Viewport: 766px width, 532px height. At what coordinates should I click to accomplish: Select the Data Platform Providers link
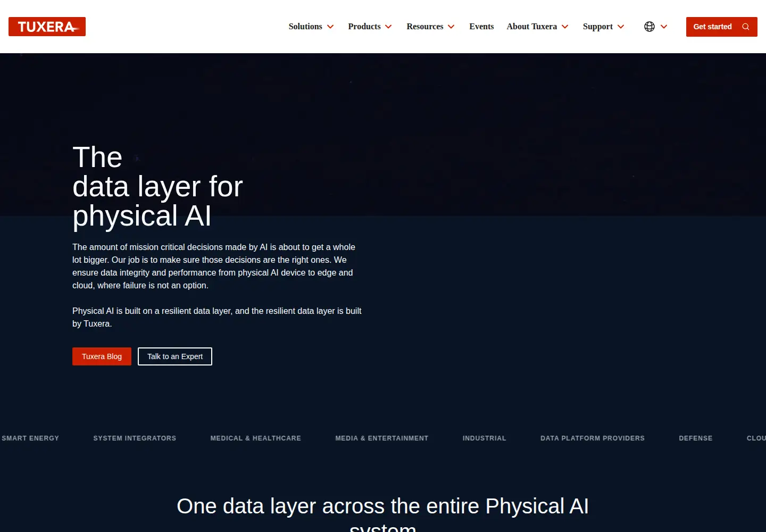click(x=593, y=438)
